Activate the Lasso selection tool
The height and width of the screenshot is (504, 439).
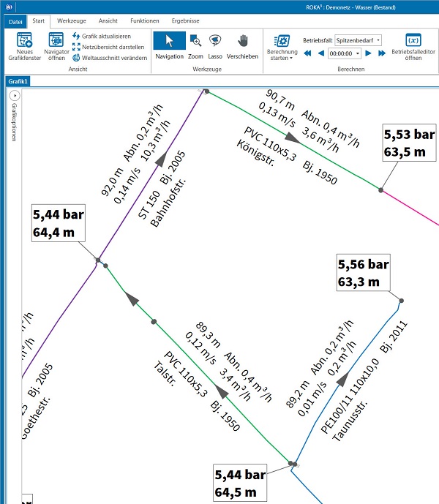coord(215,45)
